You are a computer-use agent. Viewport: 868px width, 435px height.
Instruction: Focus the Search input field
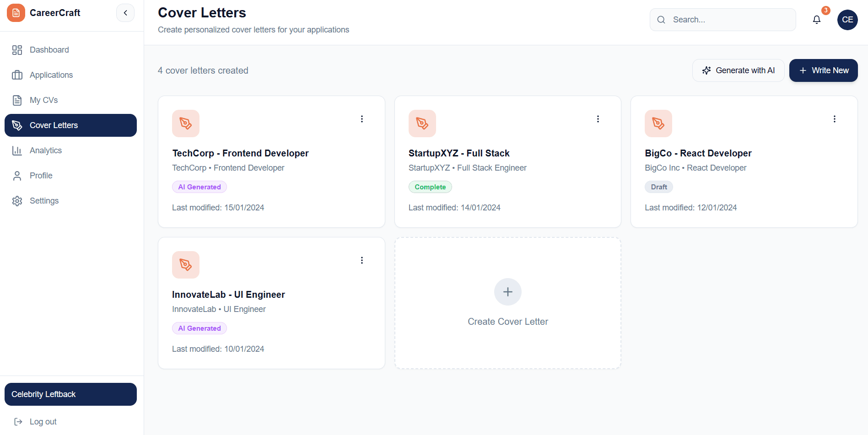point(723,20)
